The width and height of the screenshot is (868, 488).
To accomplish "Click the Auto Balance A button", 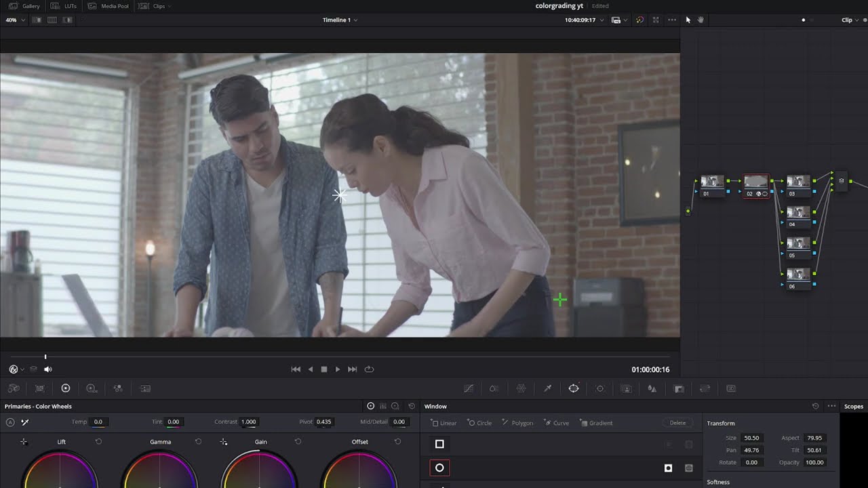I will pyautogui.click(x=10, y=422).
